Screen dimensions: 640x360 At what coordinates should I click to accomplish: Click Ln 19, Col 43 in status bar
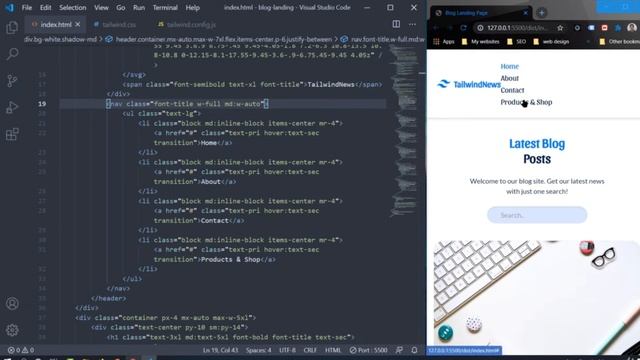(220, 350)
